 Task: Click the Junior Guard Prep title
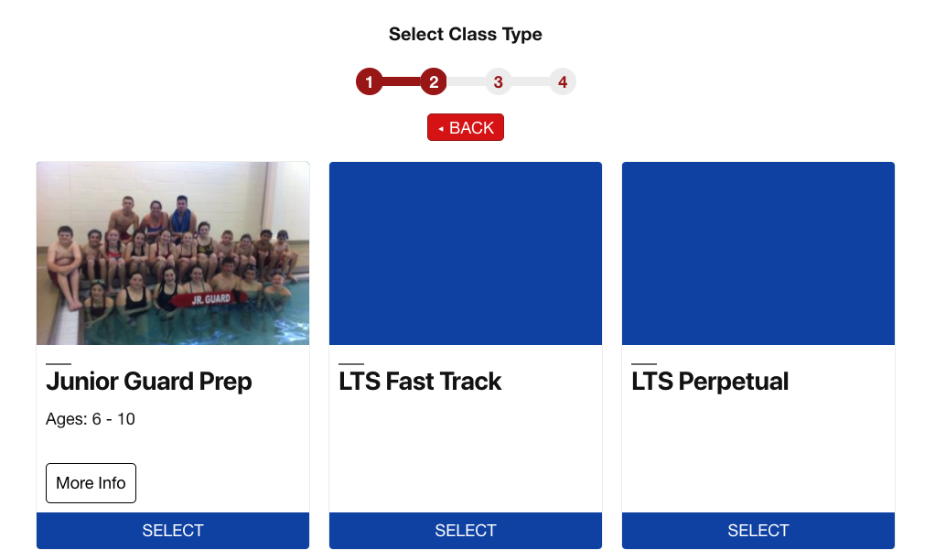pyautogui.click(x=149, y=382)
